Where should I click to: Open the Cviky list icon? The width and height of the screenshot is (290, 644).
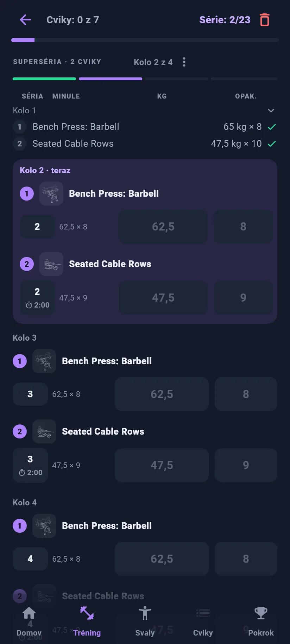tap(203, 613)
